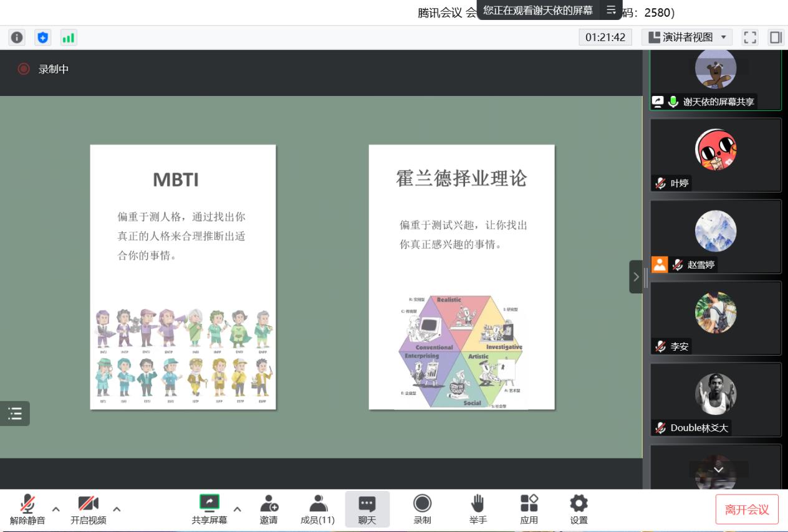Expand audio options arrow beside 解除静音
Screen dimensions: 788x532
pyautogui.click(x=56, y=509)
